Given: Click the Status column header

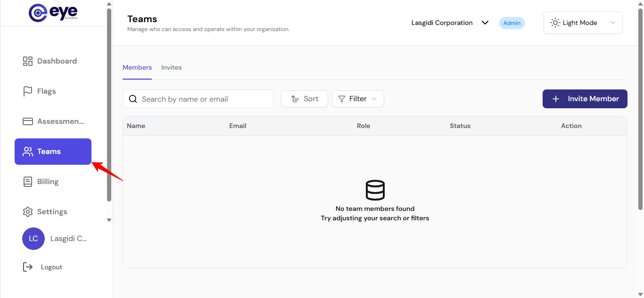Looking at the screenshot, I should 460,126.
